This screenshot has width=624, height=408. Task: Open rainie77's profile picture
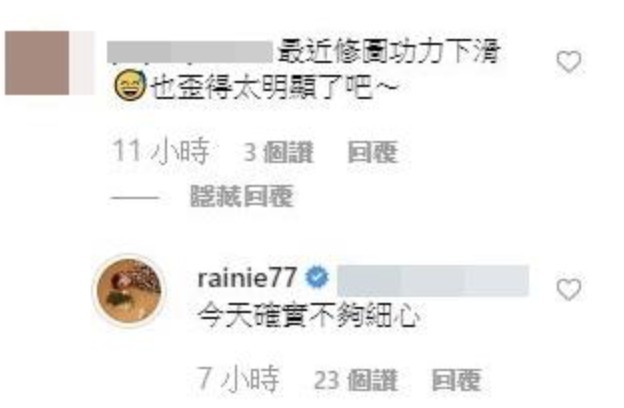[x=129, y=291]
